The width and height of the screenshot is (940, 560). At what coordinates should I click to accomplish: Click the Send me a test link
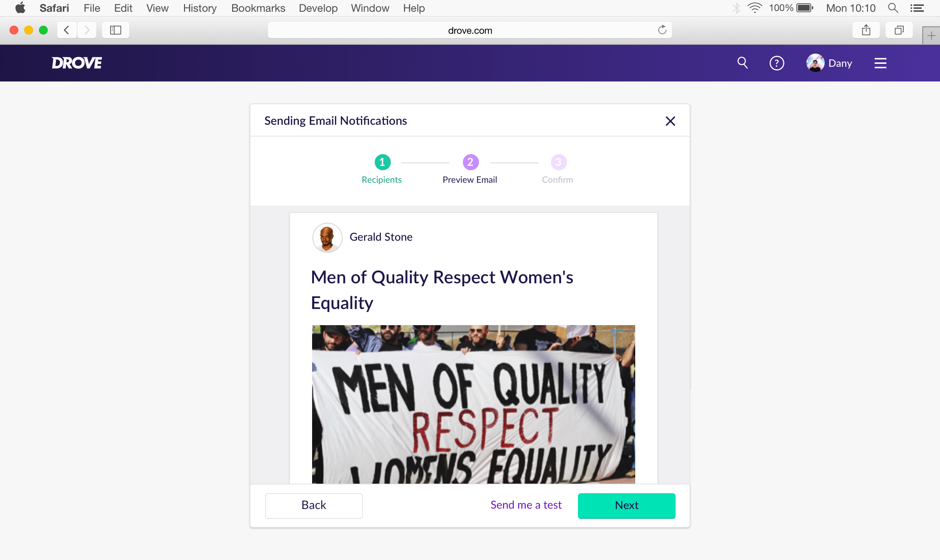click(x=526, y=505)
